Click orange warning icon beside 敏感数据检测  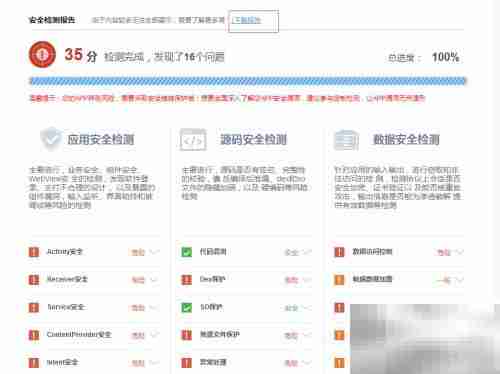click(339, 280)
